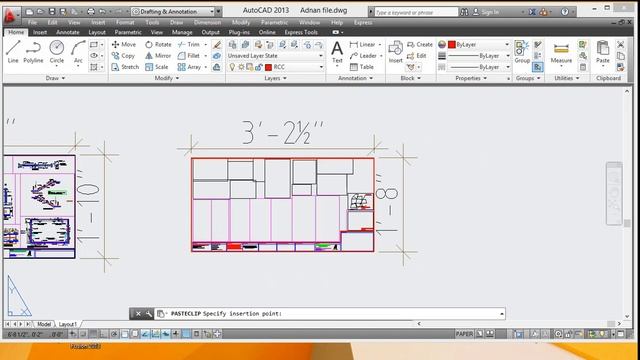Expand the Draw panel

click(55, 78)
